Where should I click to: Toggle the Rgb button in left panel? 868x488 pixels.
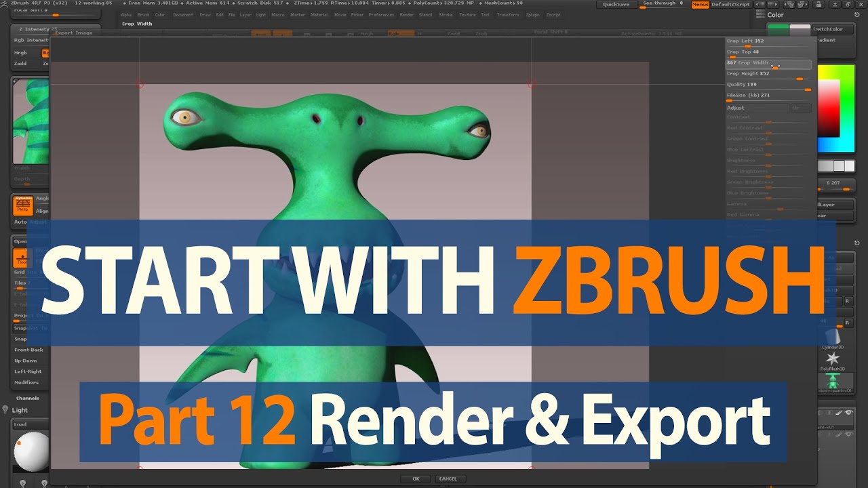click(x=45, y=52)
